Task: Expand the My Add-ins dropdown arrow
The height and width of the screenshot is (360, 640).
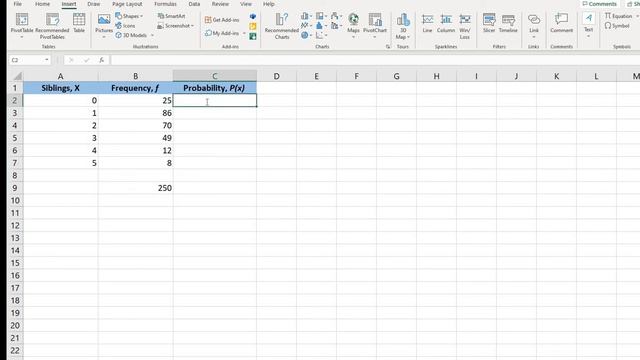Action: [x=244, y=33]
